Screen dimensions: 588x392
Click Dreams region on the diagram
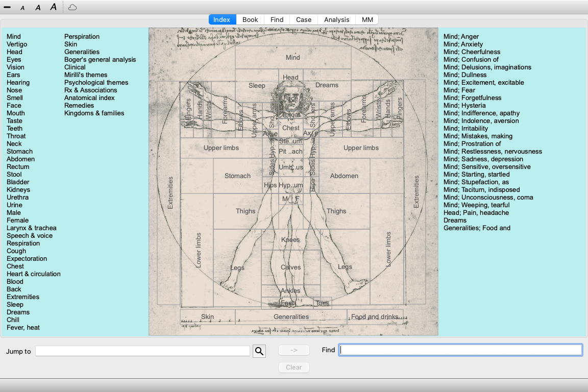(327, 85)
